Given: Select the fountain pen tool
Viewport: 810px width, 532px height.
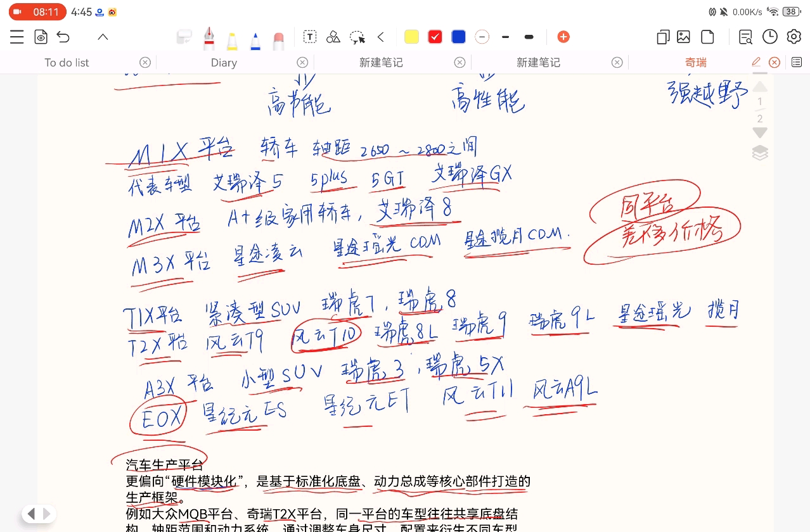Looking at the screenshot, I should [x=209, y=39].
